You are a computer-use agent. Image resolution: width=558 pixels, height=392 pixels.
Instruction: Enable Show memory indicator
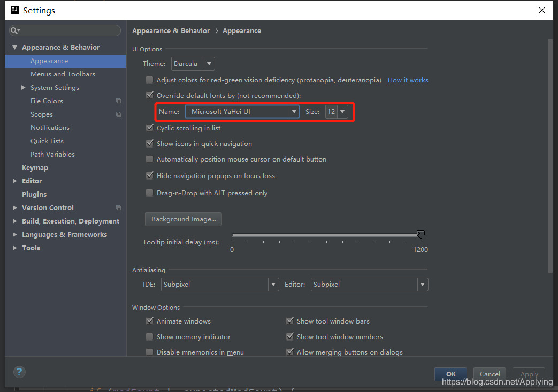coord(149,336)
